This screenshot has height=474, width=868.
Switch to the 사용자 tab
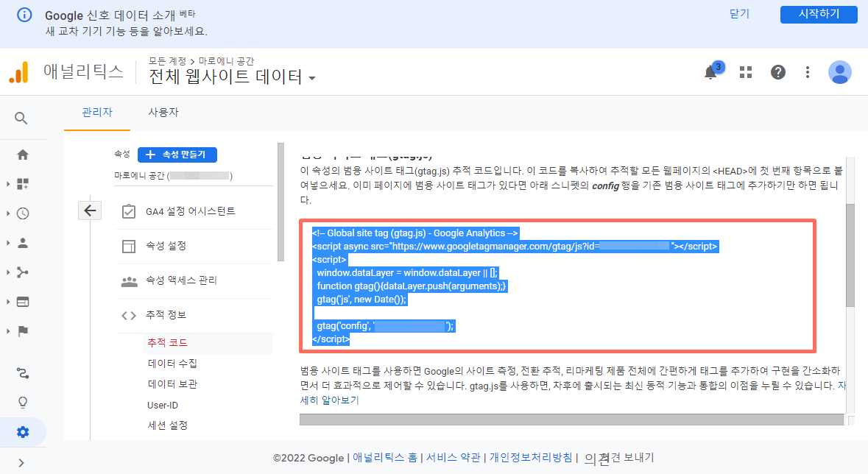coord(163,113)
